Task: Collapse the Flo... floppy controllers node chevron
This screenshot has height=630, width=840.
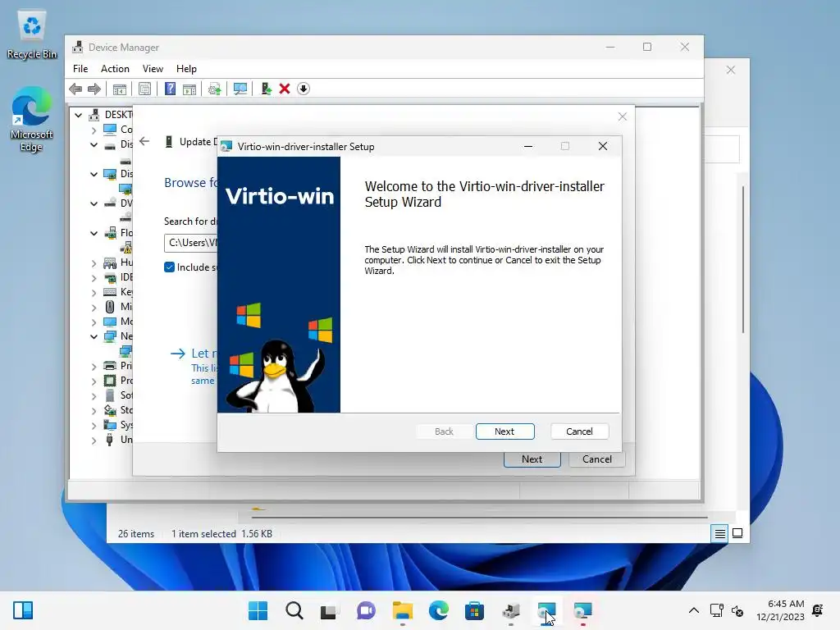Action: pyautogui.click(x=94, y=233)
